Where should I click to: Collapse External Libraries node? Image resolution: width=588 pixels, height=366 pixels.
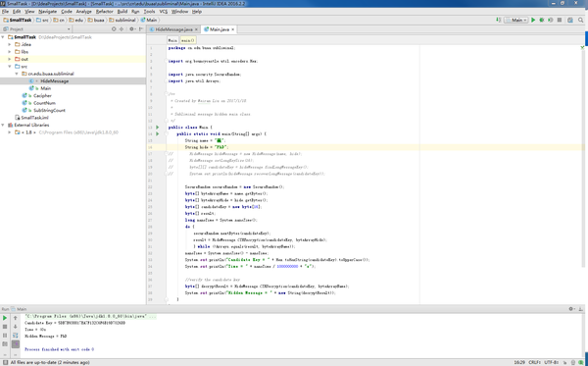tap(3, 125)
